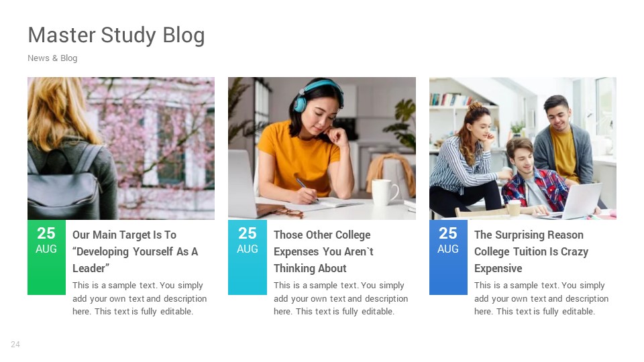Click the white coffee mug in the middle photo
Viewport: 644px width, 362px height.
tap(384, 192)
